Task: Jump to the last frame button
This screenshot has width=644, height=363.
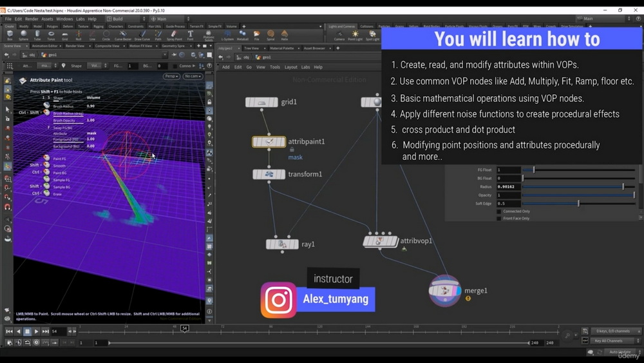Action: (x=45, y=331)
